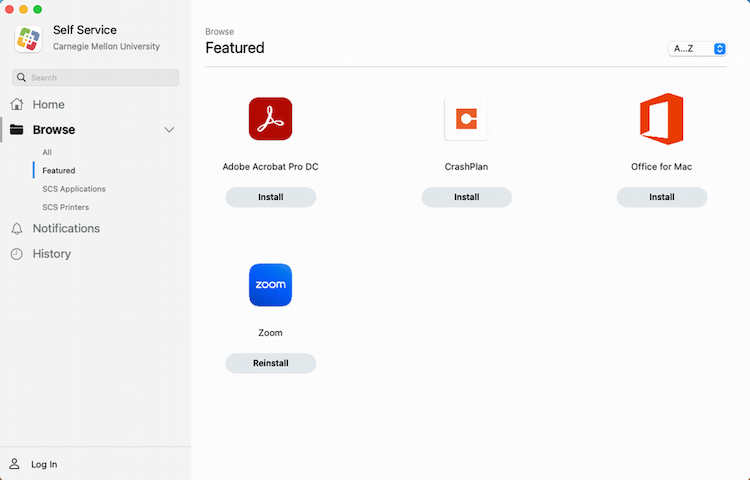Viewport: 750px width, 480px height.
Task: Click the Adobe Acrobat Pro DC name
Action: point(270,166)
